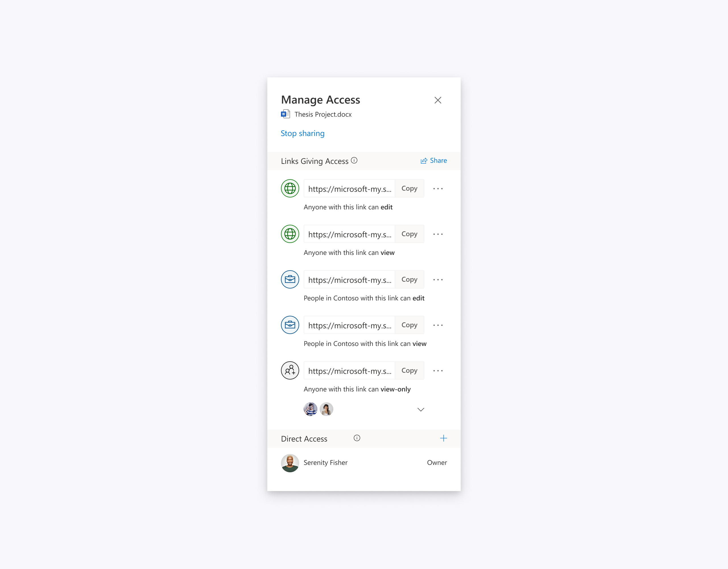728x569 pixels.
Task: Copy the anyone-can-edit link
Action: [x=409, y=188]
